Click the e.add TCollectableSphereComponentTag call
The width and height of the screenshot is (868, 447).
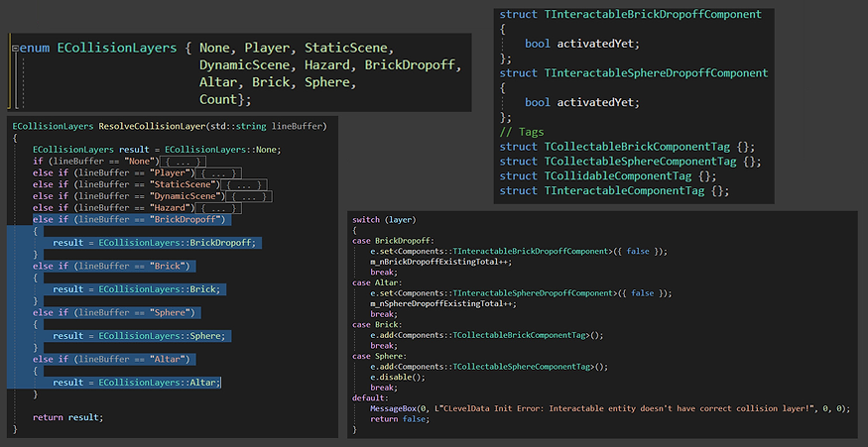489,367
